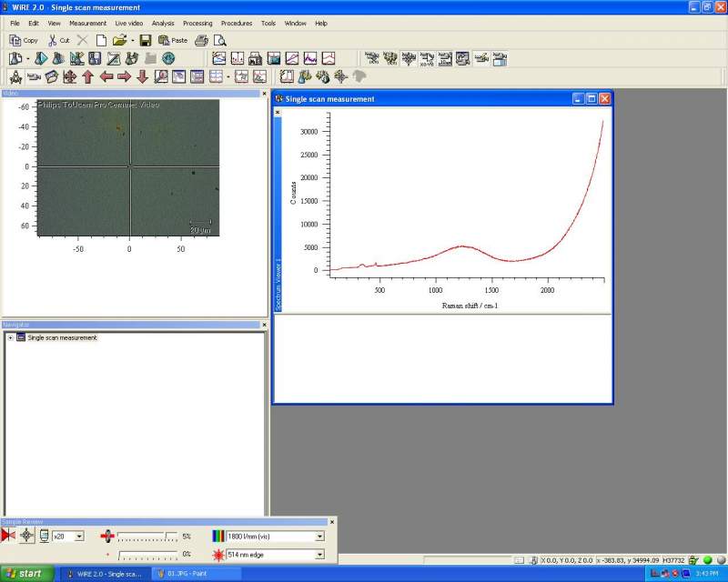Click the red down arrow stage icon
Screen dimensions: 728x582
click(x=142, y=76)
